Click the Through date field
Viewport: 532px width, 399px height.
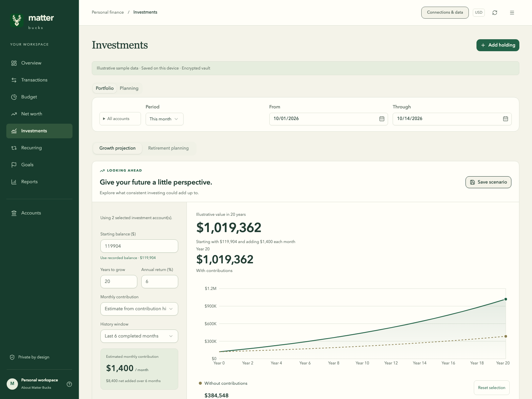[x=452, y=119]
